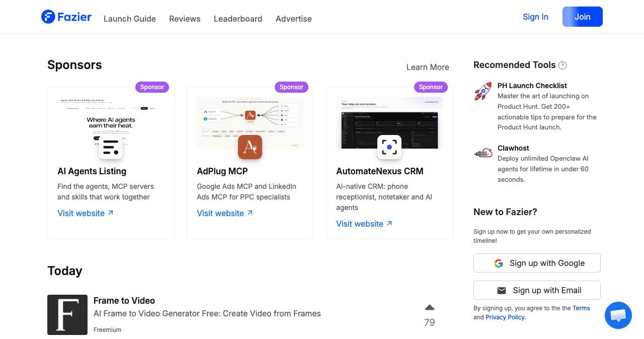
Task: Click the Clawhost logo icon
Action: (483, 153)
